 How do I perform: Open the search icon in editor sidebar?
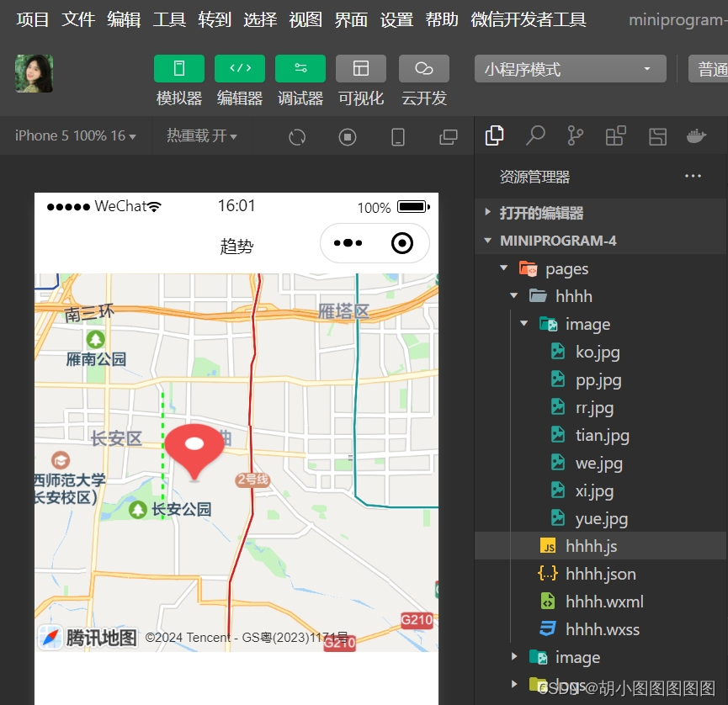(535, 136)
